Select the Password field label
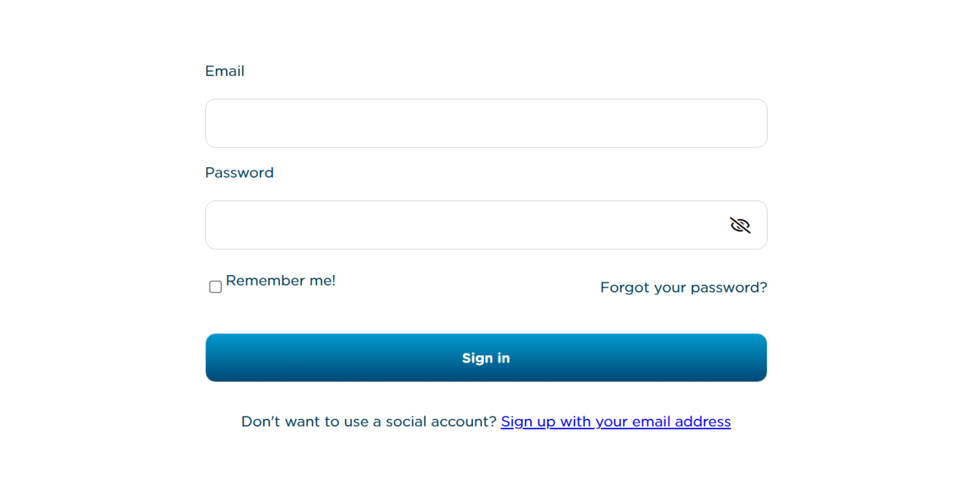 [x=239, y=173]
